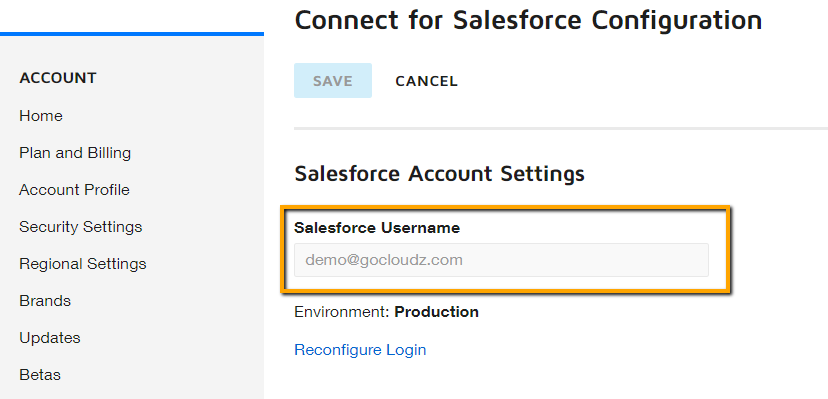Screen dimensions: 828x399
Task: Click the Salesforce Account Settings heading
Action: pos(439,173)
